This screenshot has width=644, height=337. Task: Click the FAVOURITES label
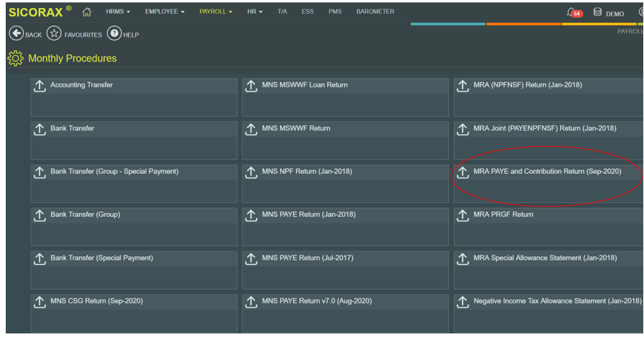pos(83,35)
